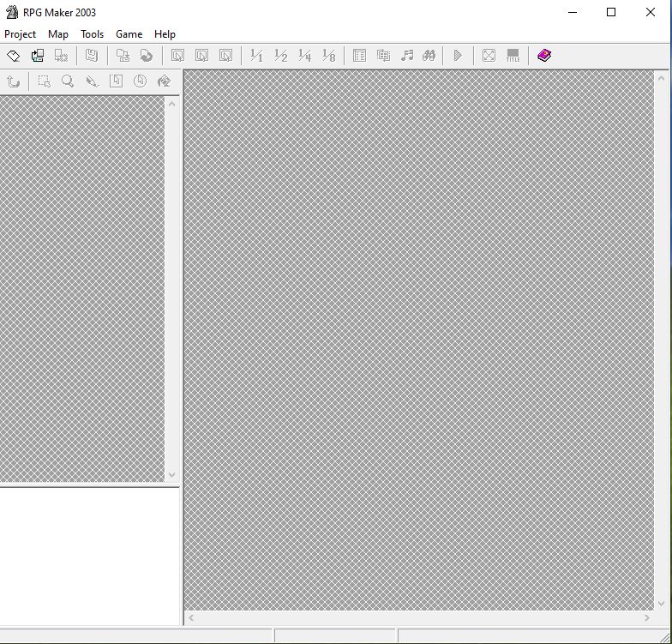Open the Tools menu
Screen dimensions: 672x644
[92, 34]
